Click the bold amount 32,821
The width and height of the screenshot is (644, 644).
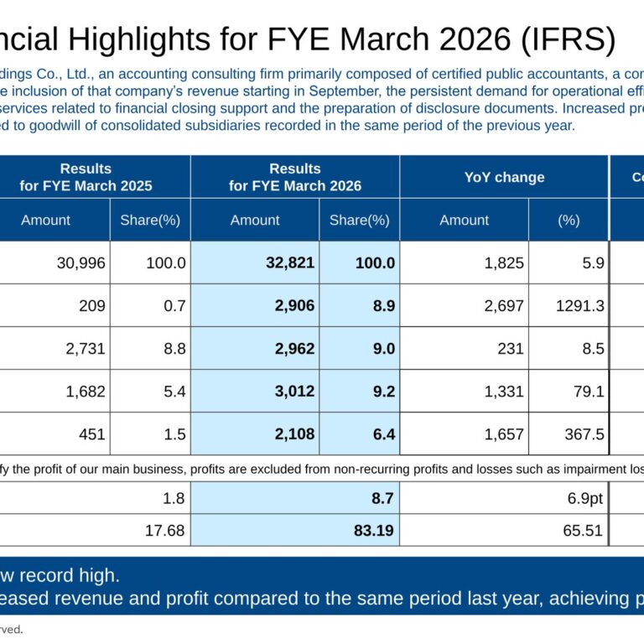click(x=290, y=262)
